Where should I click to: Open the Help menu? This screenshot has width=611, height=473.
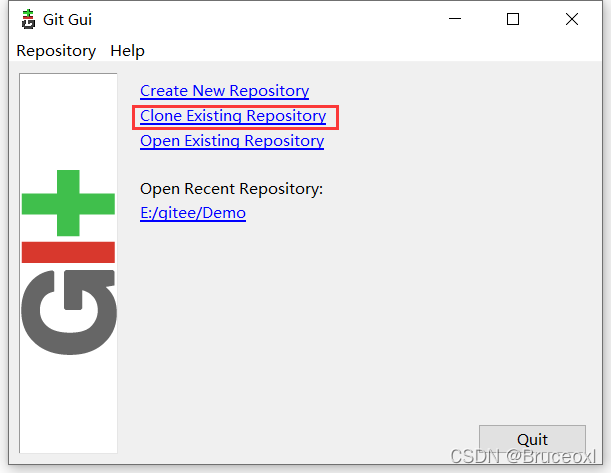click(x=127, y=51)
